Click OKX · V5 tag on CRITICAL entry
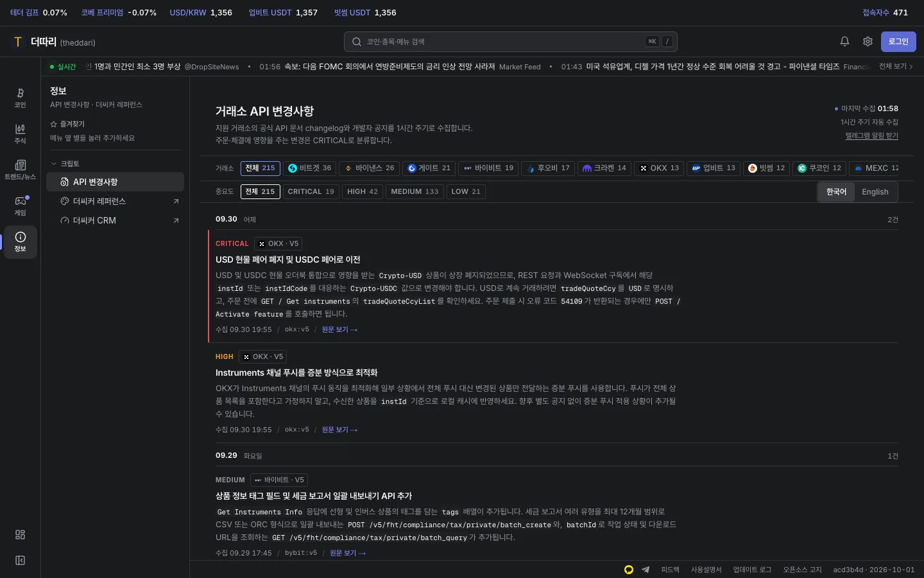Screen dimensions: 924x578 coord(278,243)
